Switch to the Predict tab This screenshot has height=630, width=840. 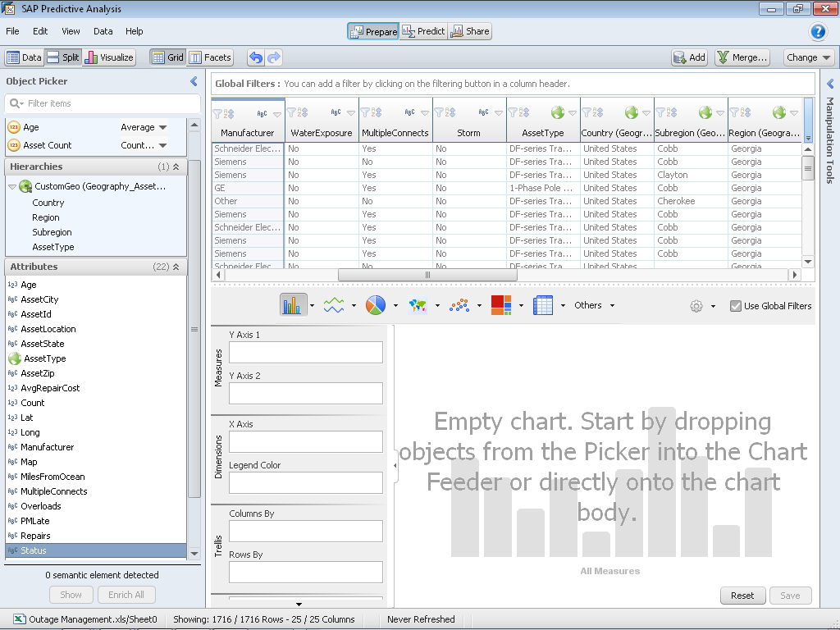tap(423, 31)
